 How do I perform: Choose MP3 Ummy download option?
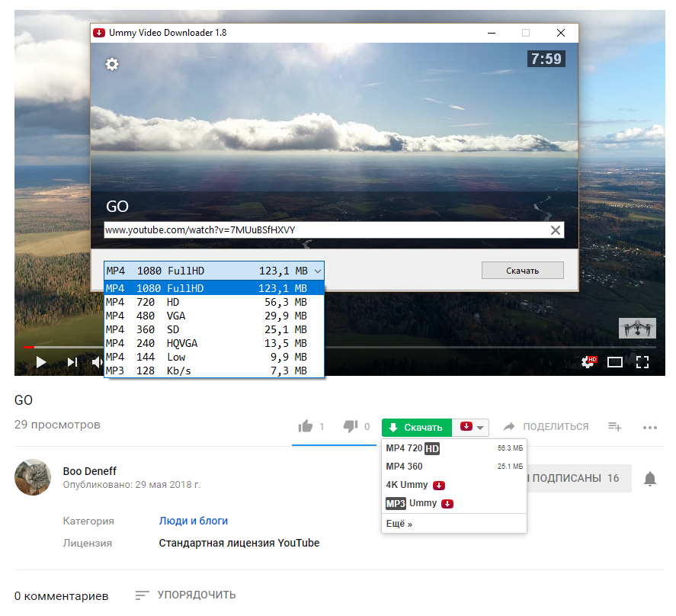454,503
